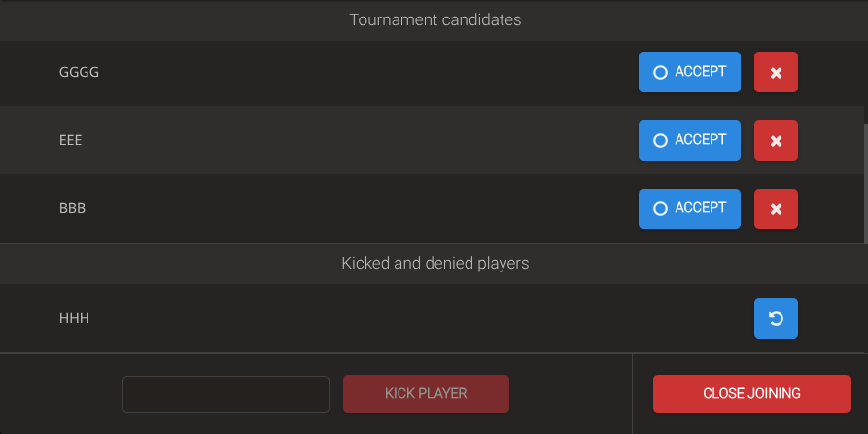Viewport: 868px width, 434px height.
Task: Select the GGGG candidate name
Action: [79, 72]
